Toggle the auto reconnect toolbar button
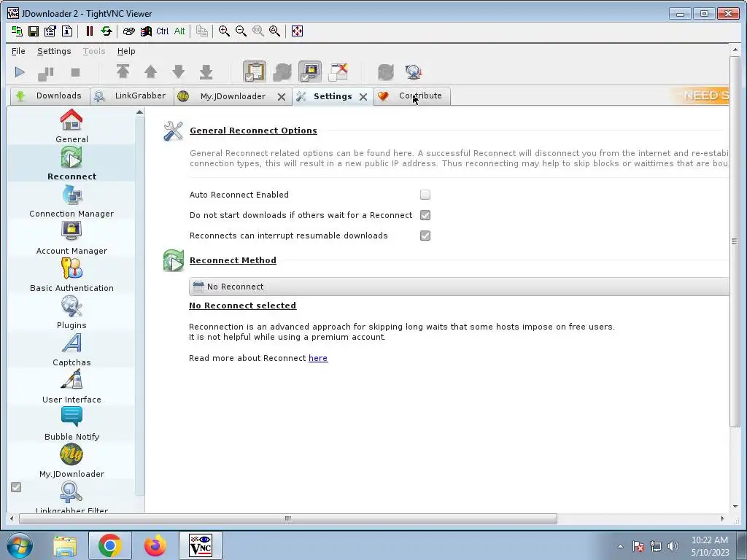The image size is (747, 560). pos(282,72)
